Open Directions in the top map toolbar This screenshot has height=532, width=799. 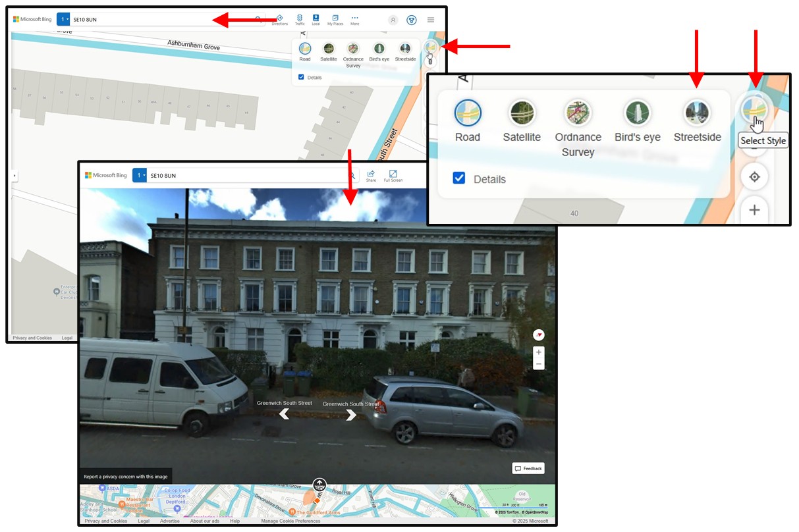click(279, 19)
